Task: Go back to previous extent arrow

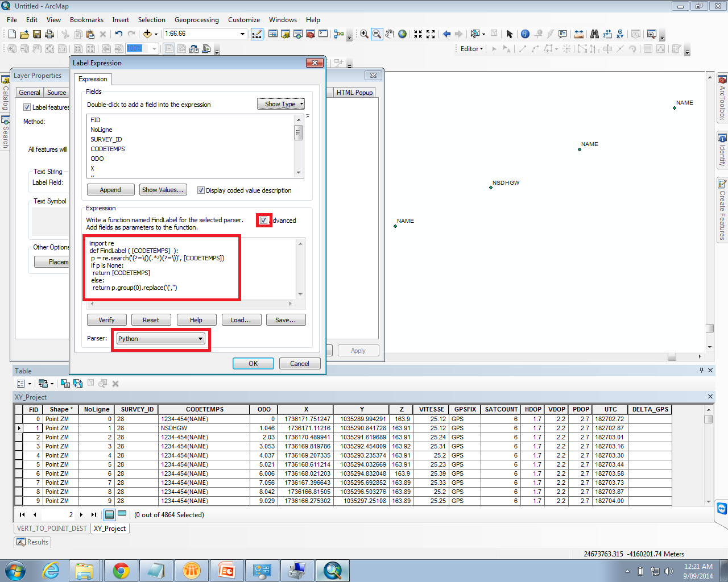Action: coord(446,34)
